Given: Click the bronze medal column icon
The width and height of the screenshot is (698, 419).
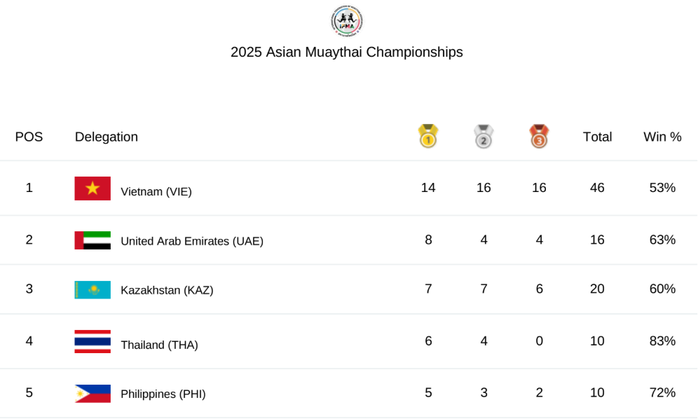Looking at the screenshot, I should pos(539,136).
